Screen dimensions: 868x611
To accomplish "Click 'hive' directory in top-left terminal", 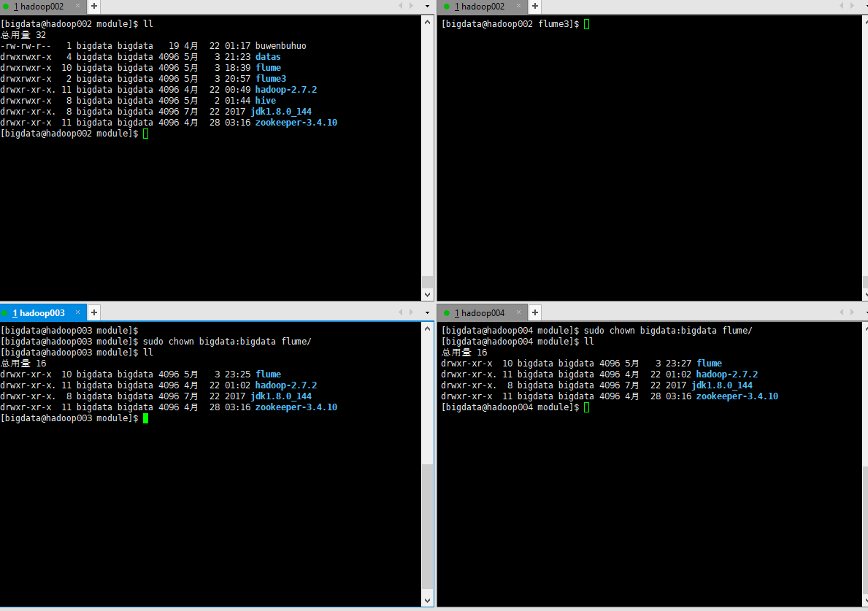I will tap(265, 101).
